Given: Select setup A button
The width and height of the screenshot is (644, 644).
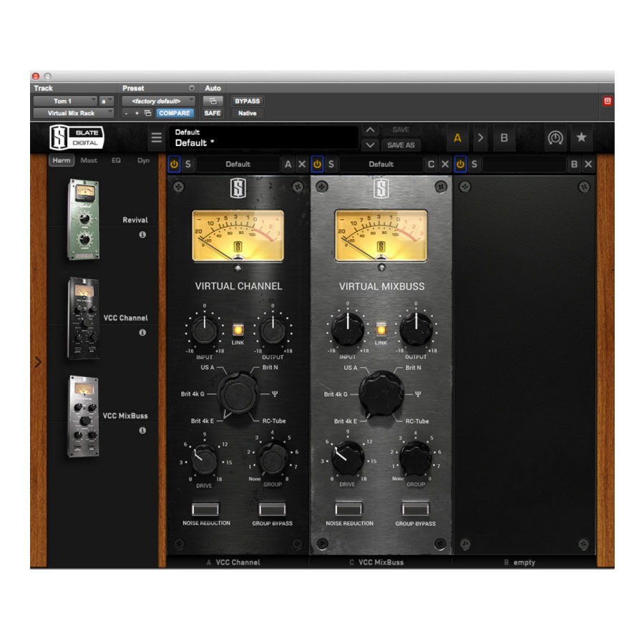Looking at the screenshot, I should pos(457,138).
